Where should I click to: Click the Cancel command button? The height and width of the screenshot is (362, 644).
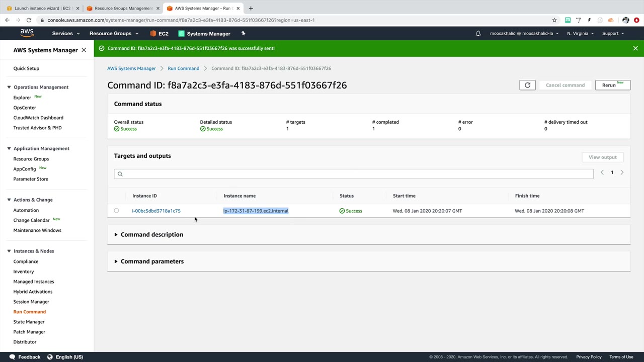565,85
